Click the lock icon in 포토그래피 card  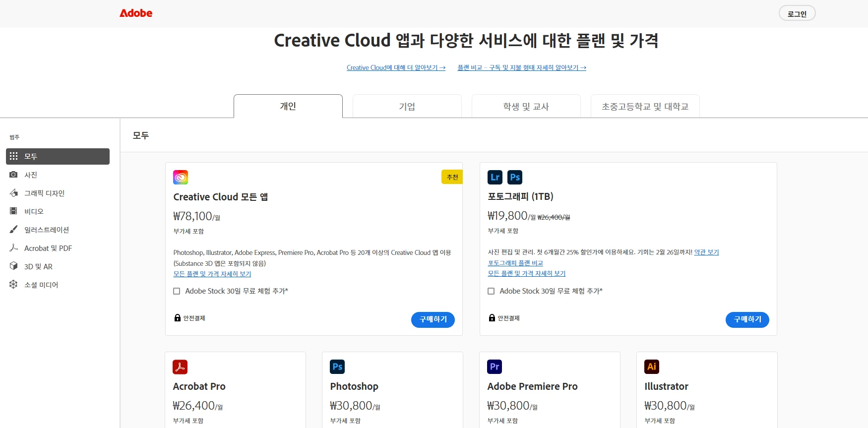(x=492, y=318)
